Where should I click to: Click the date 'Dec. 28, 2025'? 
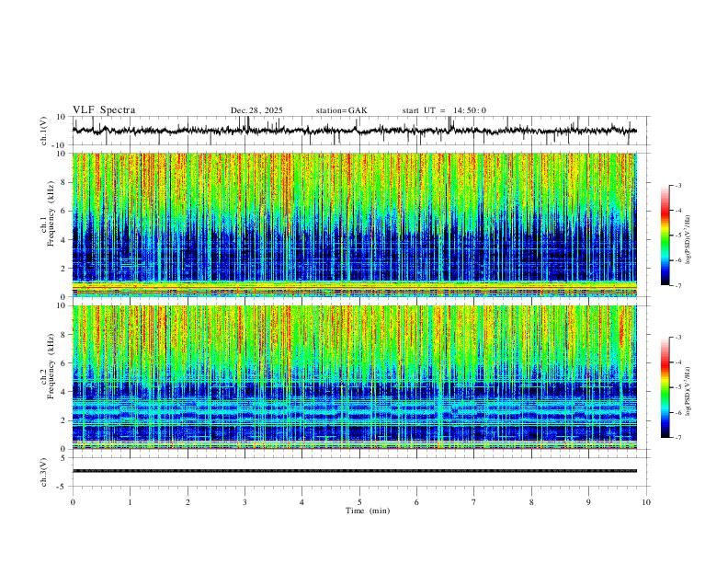click(x=256, y=110)
